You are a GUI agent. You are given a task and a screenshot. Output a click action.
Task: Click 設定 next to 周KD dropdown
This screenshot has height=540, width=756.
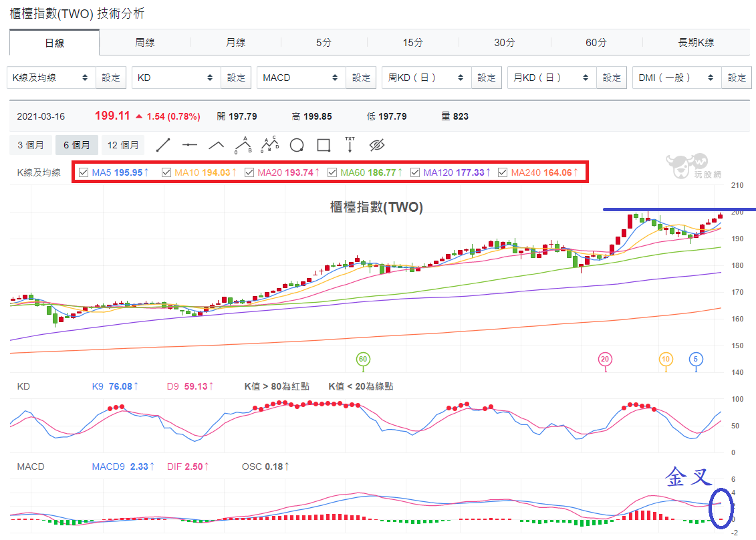click(487, 78)
